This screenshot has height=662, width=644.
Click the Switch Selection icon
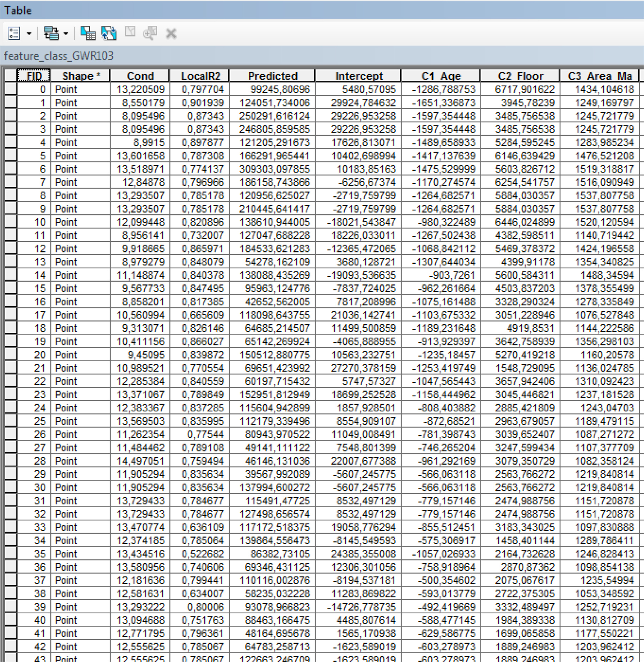tap(109, 33)
